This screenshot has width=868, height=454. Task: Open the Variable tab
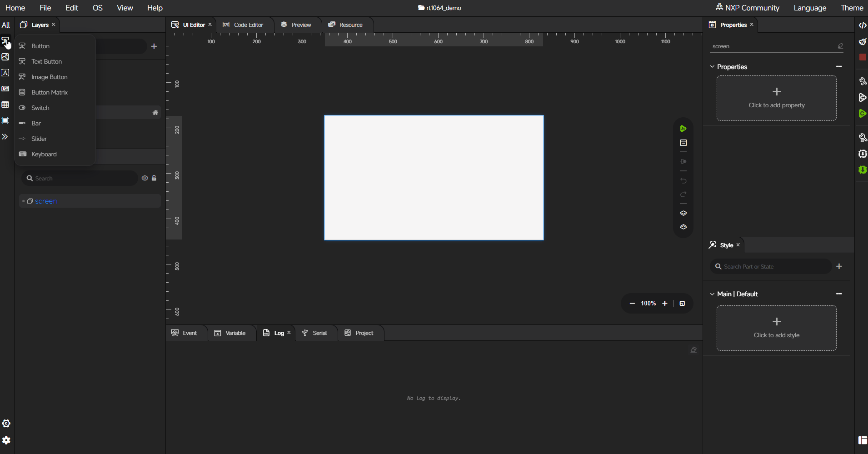point(230,333)
